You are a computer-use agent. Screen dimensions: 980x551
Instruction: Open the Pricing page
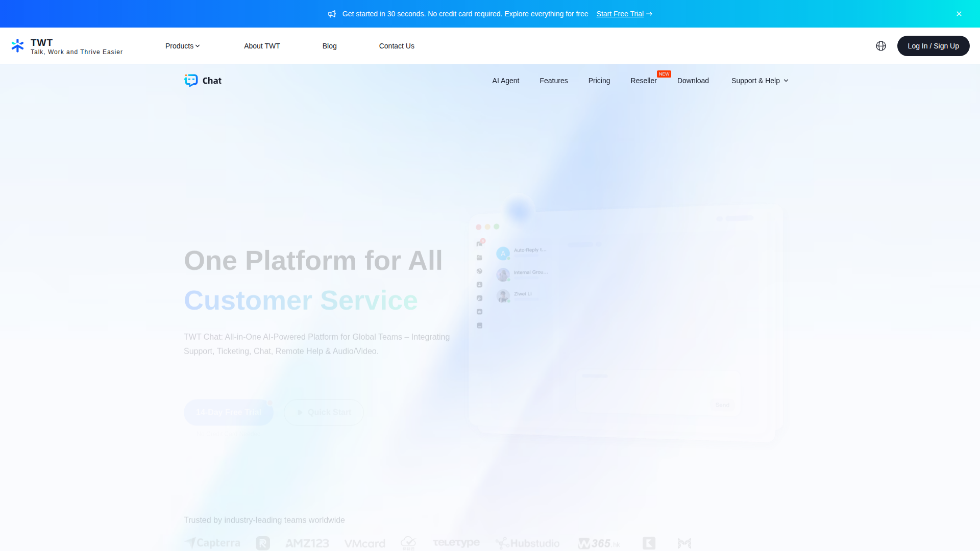coord(599,81)
